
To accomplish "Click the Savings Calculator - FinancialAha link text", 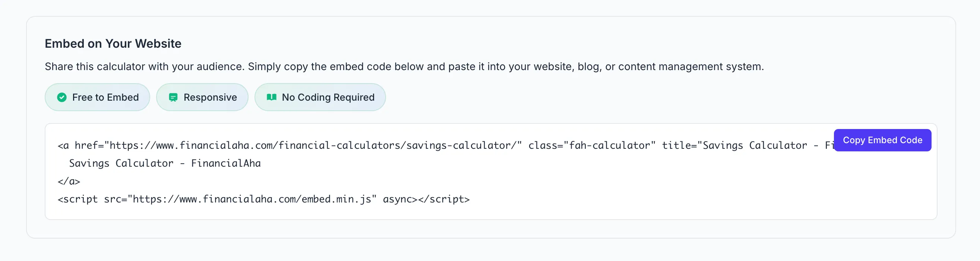I will [165, 163].
